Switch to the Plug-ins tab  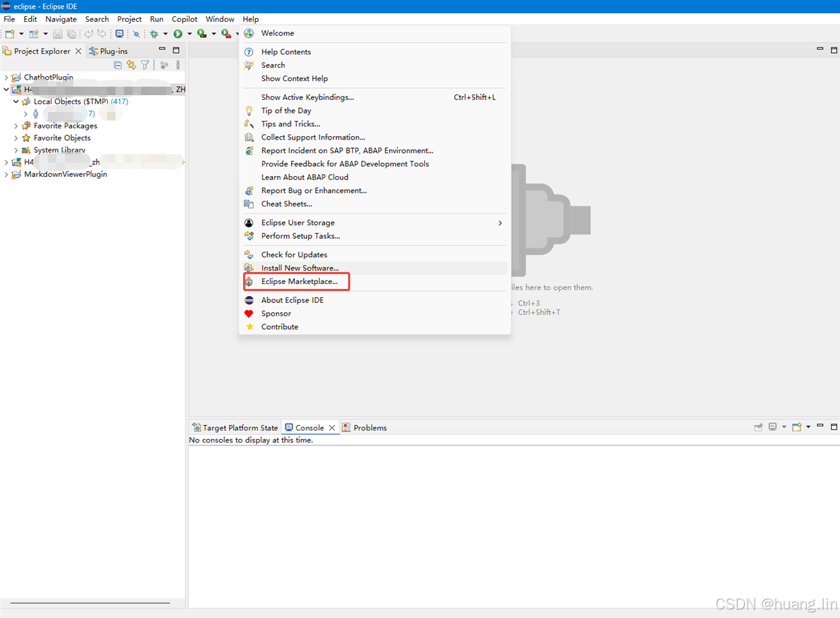(x=109, y=51)
